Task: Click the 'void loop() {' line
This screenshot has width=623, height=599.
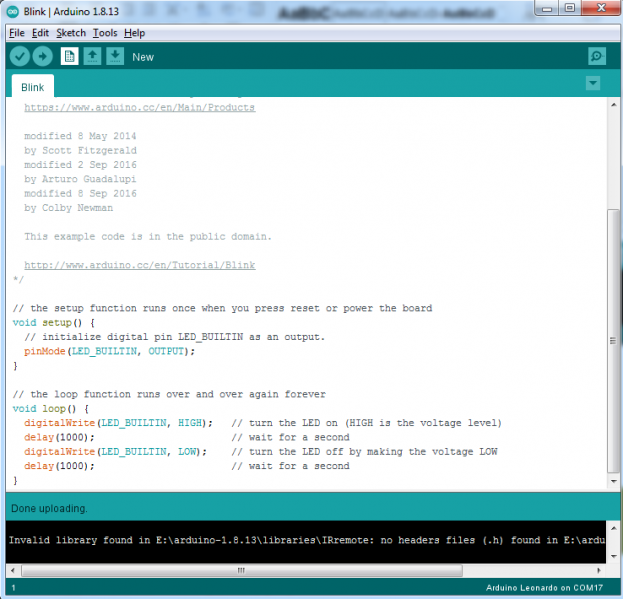Action: (51, 408)
